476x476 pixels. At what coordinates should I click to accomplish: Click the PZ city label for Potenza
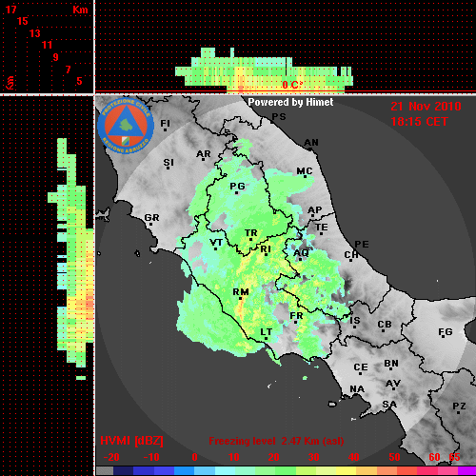459,406
